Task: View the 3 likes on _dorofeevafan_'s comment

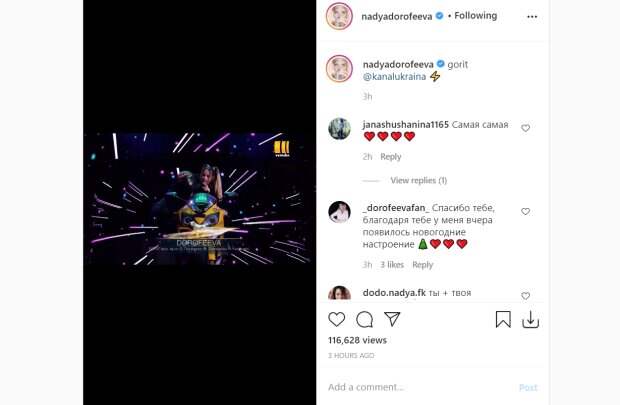Action: pos(392,265)
